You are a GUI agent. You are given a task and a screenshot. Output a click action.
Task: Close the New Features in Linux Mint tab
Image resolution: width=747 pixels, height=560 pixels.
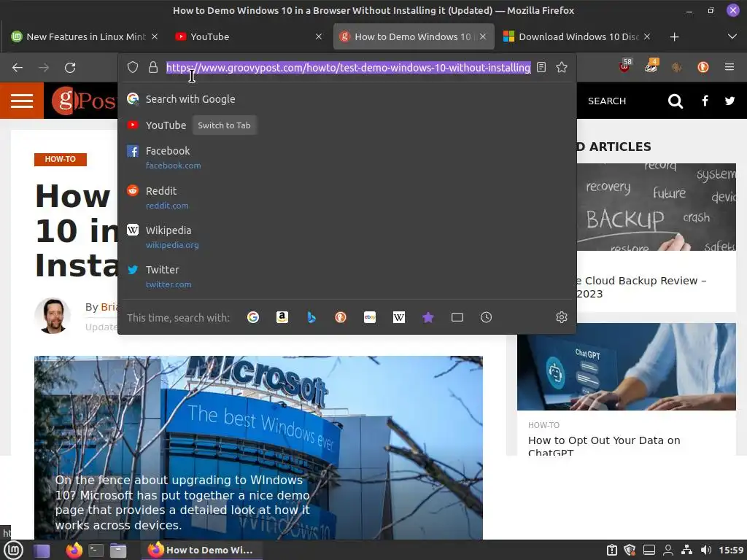[155, 36]
